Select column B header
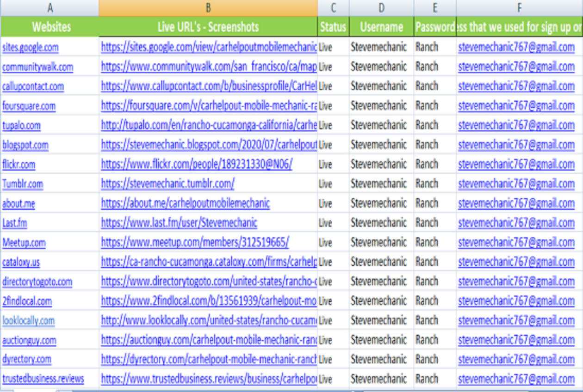 coord(208,8)
